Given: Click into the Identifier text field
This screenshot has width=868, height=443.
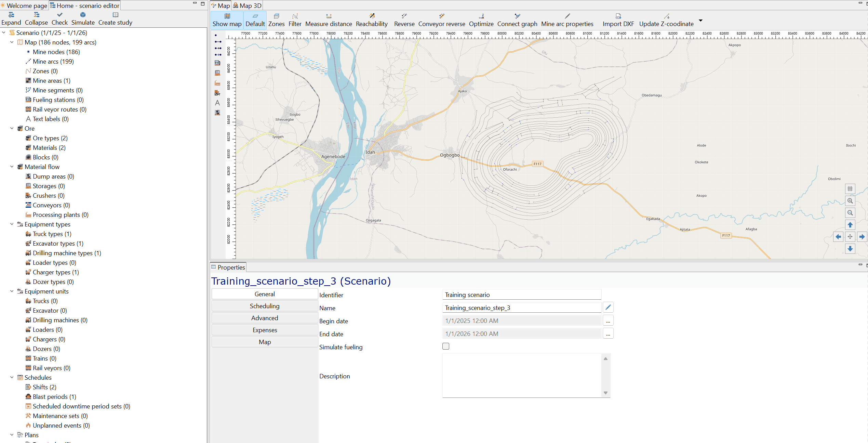Looking at the screenshot, I should (x=522, y=295).
